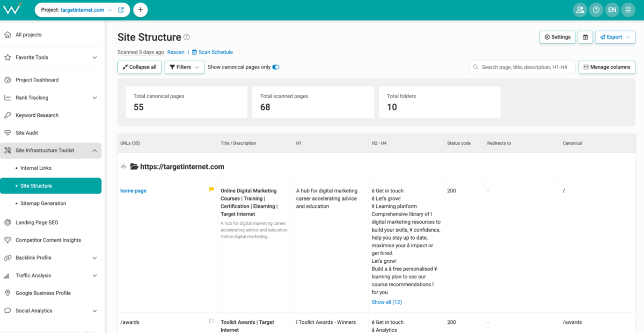Click the plus add project button

point(140,10)
